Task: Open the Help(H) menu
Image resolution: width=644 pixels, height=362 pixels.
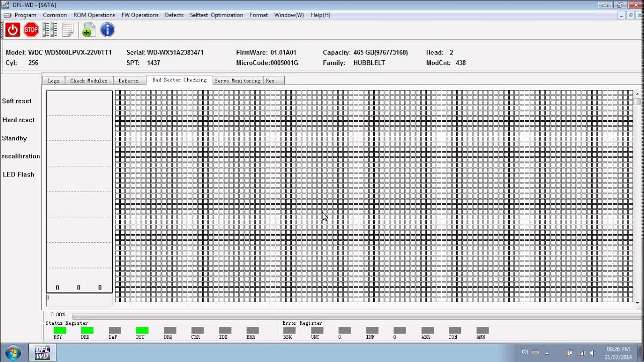Action: 320,15
